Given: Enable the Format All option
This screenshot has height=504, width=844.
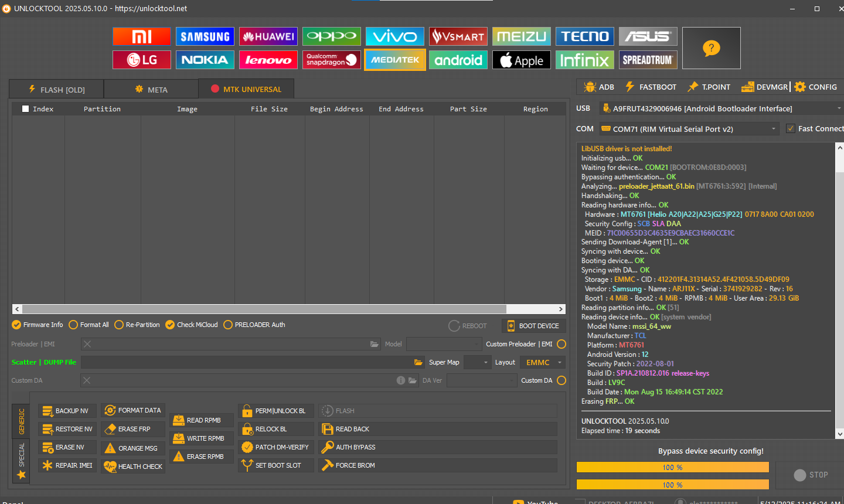Looking at the screenshot, I should click(x=89, y=325).
